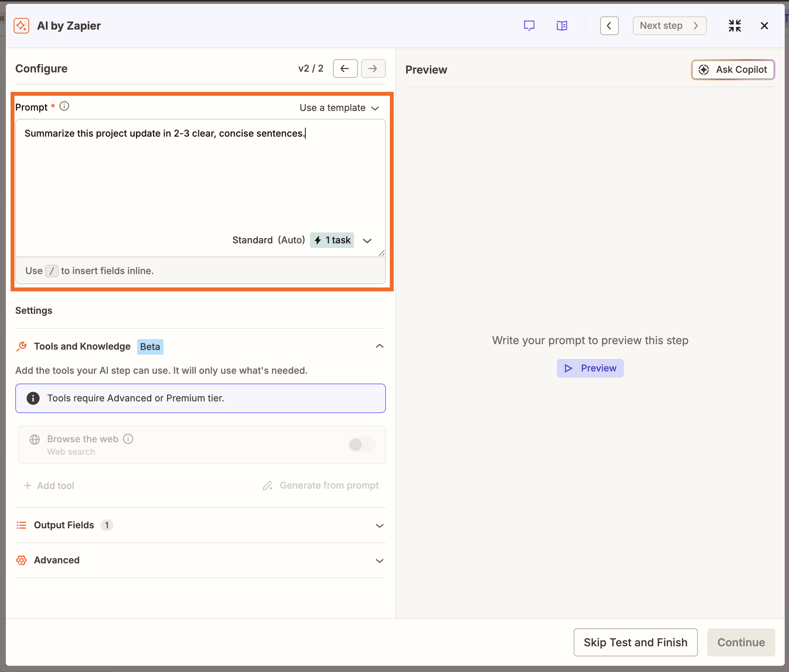Collapse the editor with the shrink icon
The image size is (789, 672).
tap(734, 26)
